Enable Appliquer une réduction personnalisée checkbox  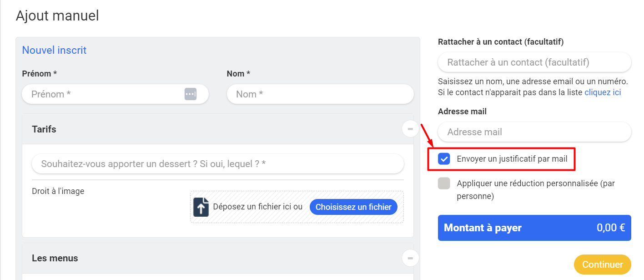coord(444,183)
